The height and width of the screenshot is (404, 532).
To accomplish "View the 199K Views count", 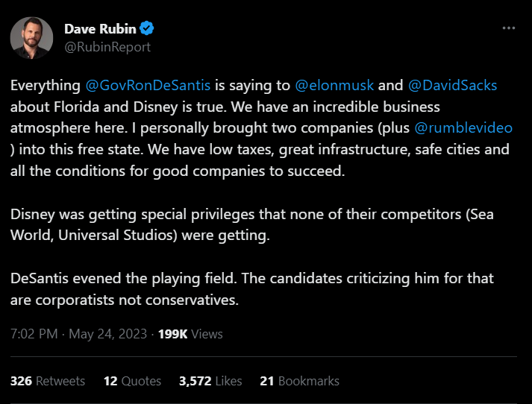I will click(190, 334).
